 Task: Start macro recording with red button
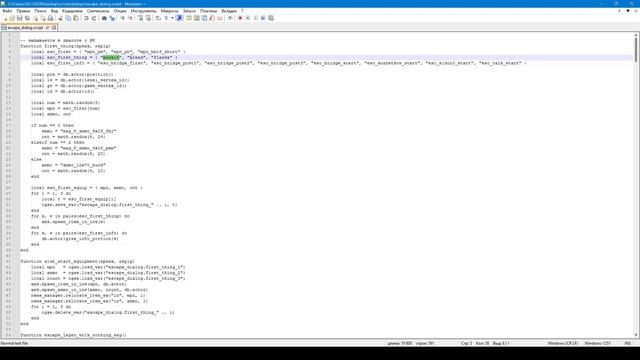point(240,18)
